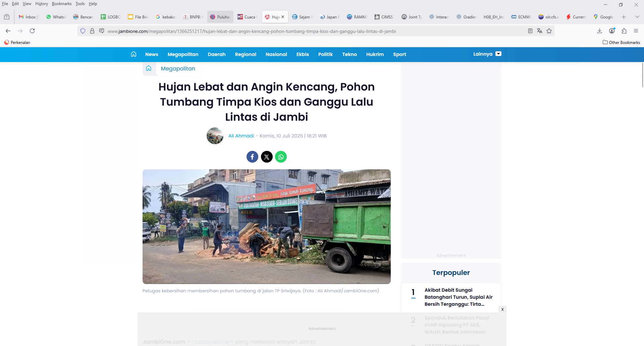Share article on Facebook

252,157
